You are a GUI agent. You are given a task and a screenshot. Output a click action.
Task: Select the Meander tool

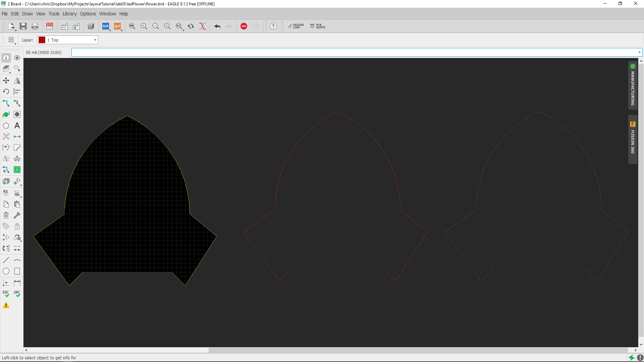17,159
